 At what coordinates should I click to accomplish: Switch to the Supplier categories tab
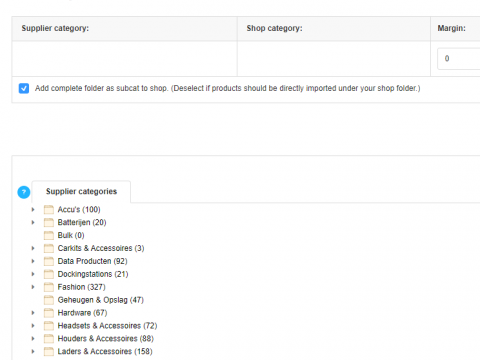pos(81,192)
